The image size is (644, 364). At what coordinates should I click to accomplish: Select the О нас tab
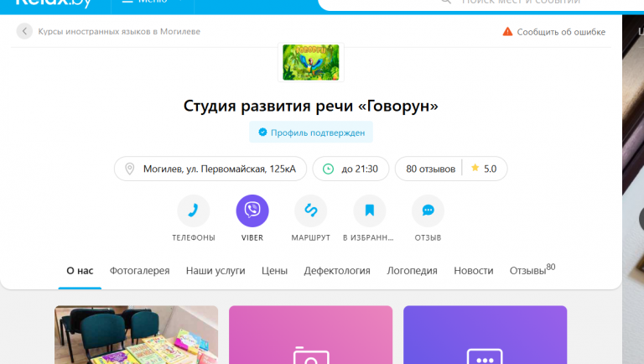pos(80,271)
